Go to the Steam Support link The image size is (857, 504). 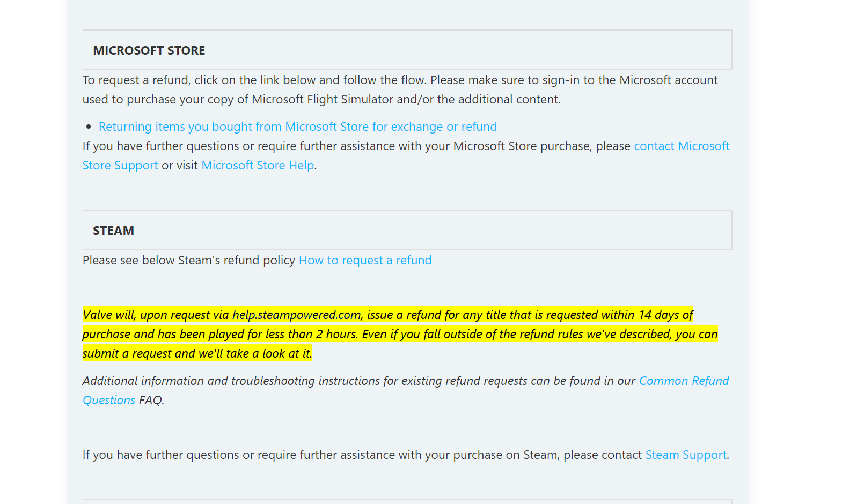click(x=685, y=455)
